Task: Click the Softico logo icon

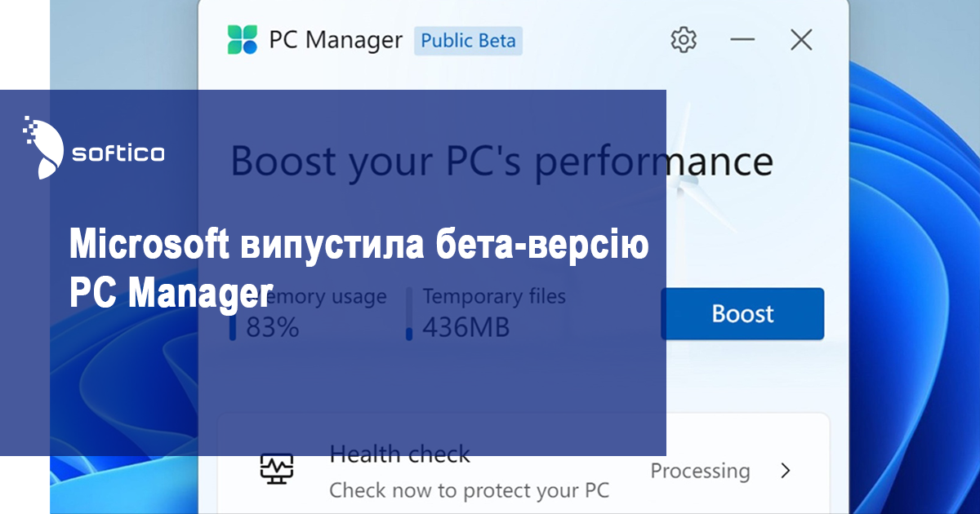Action: pyautogui.click(x=43, y=147)
